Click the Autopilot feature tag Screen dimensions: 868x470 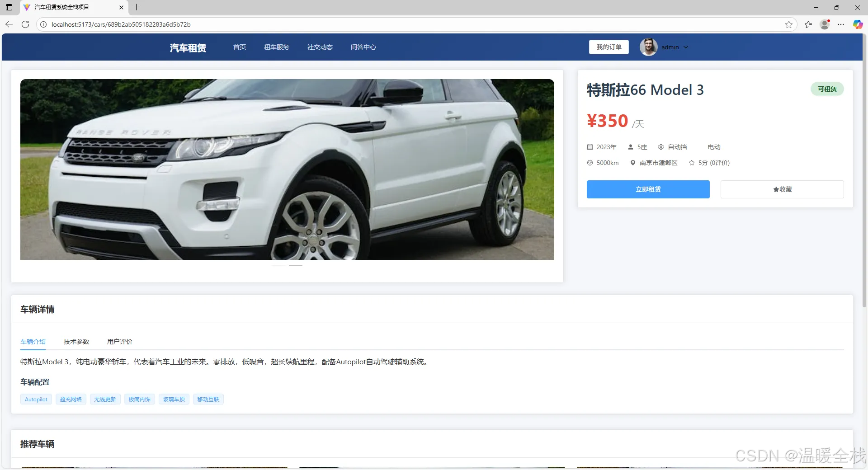click(36, 399)
